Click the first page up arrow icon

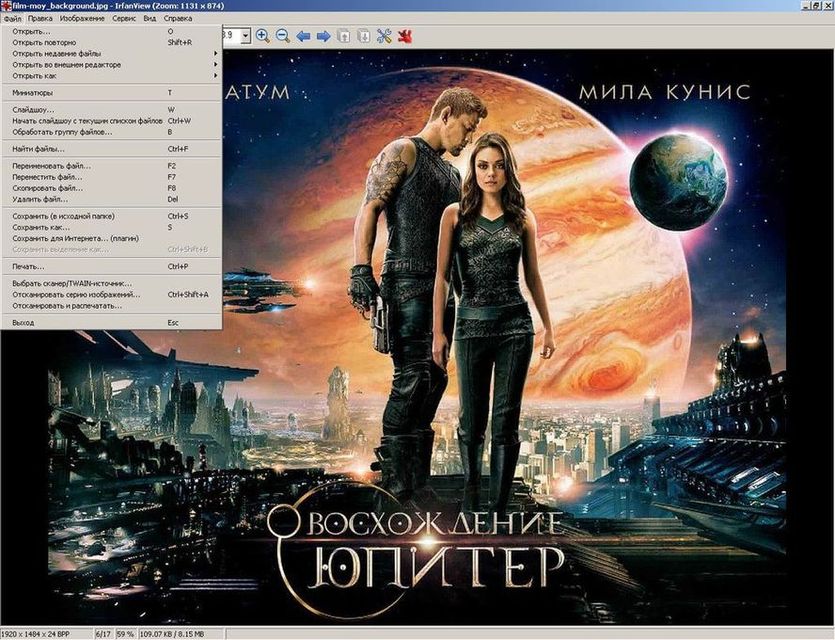(x=344, y=36)
